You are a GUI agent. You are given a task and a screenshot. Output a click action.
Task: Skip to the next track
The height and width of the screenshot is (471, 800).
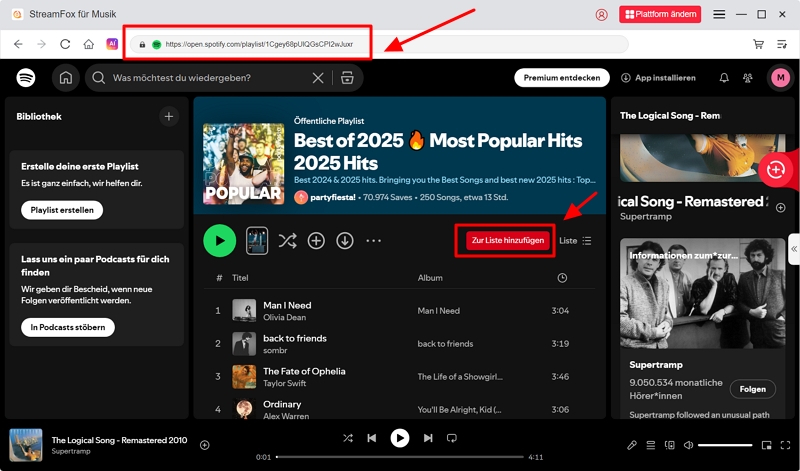coord(428,438)
